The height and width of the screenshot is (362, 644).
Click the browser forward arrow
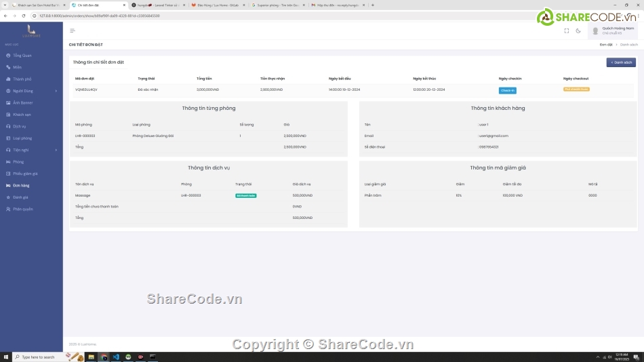(x=14, y=16)
